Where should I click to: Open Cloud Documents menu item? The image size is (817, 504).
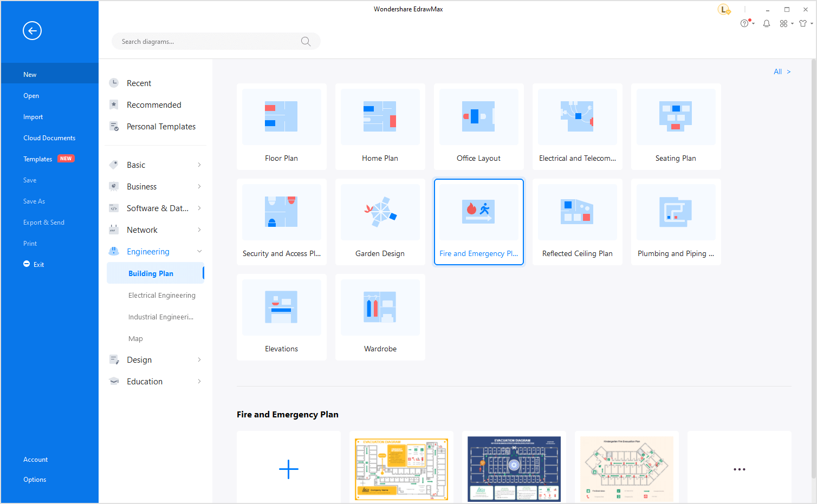point(50,138)
